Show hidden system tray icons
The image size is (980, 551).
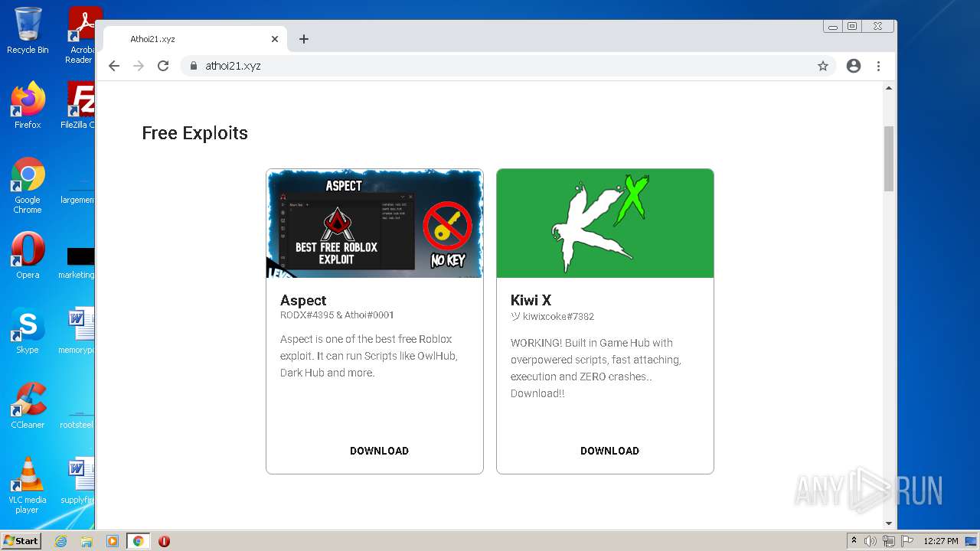854,541
